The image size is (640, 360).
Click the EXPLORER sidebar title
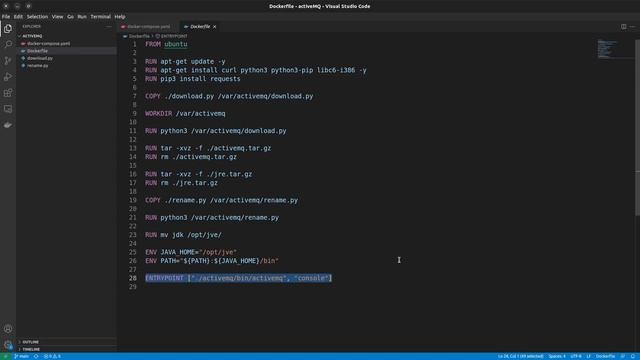tap(31, 27)
